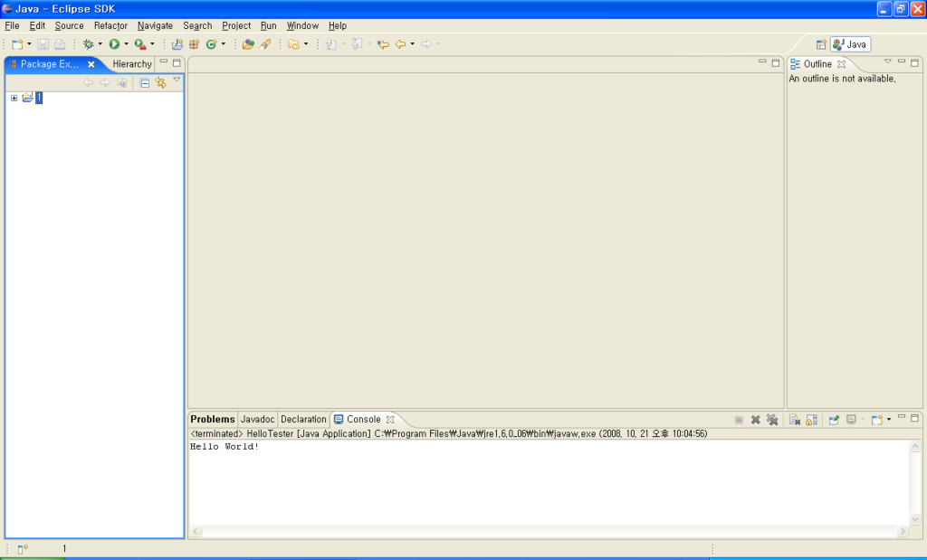The height and width of the screenshot is (560, 927).
Task: Click the New Java Class icon
Action: click(211, 44)
